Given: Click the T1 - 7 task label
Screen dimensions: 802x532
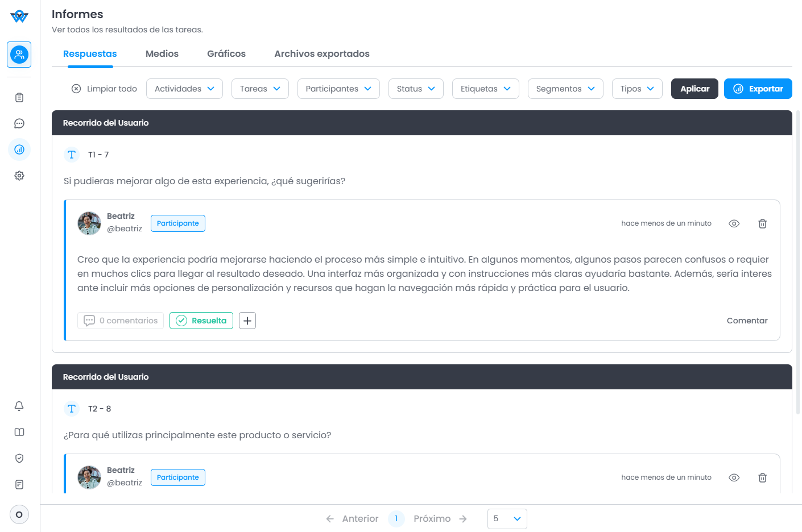Looking at the screenshot, I should point(98,155).
